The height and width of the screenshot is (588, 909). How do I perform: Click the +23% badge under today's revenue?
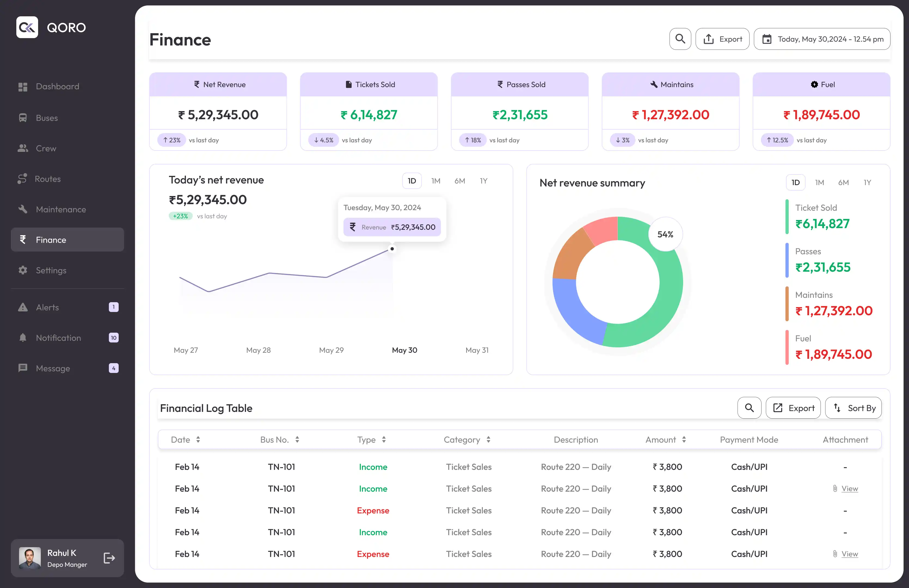click(x=180, y=216)
